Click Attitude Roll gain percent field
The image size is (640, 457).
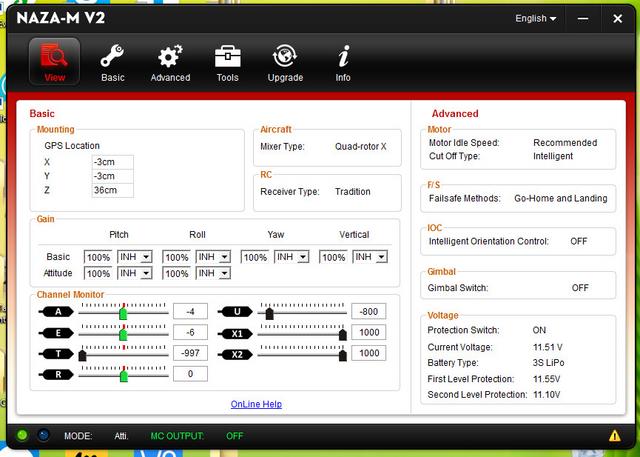tap(176, 273)
